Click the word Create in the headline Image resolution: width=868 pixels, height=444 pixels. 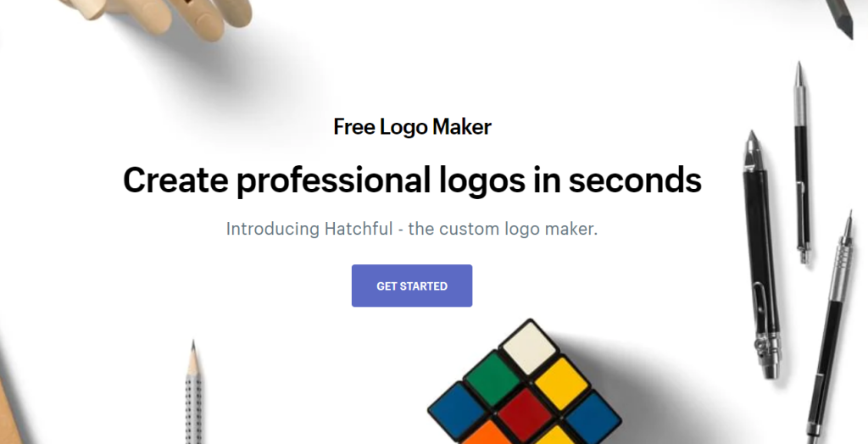(x=175, y=180)
